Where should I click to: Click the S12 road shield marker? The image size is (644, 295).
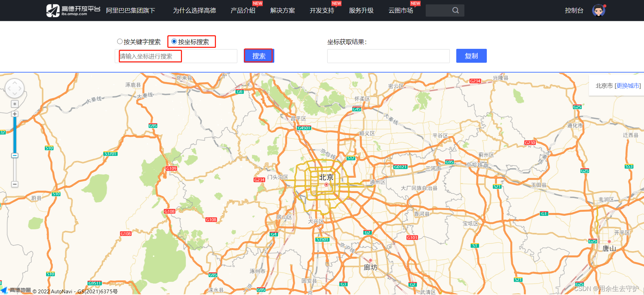pos(351,158)
